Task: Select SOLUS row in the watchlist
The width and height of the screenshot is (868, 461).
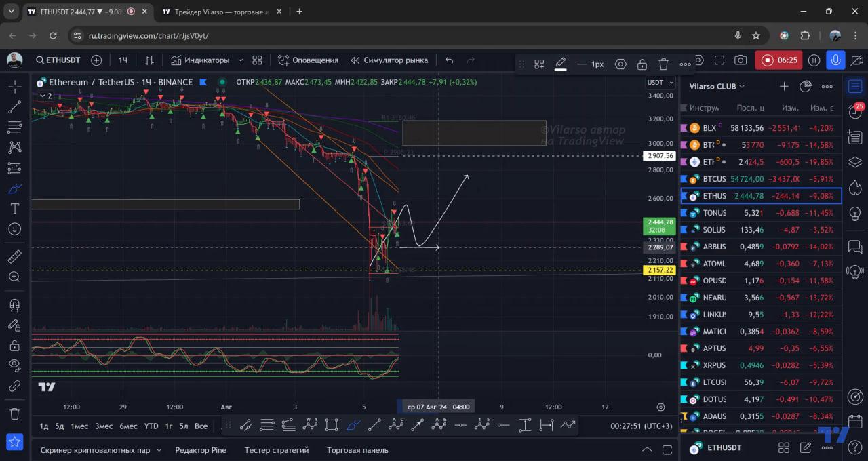Action: click(760, 230)
